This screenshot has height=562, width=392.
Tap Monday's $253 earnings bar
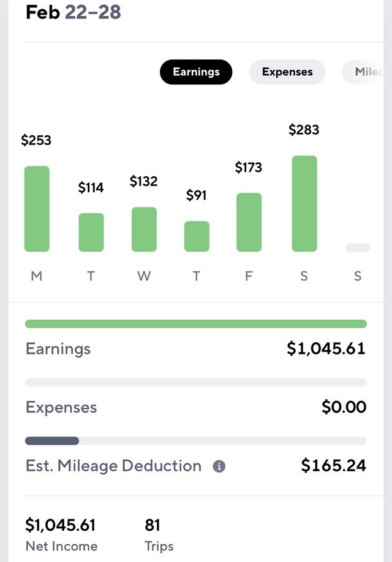(37, 209)
